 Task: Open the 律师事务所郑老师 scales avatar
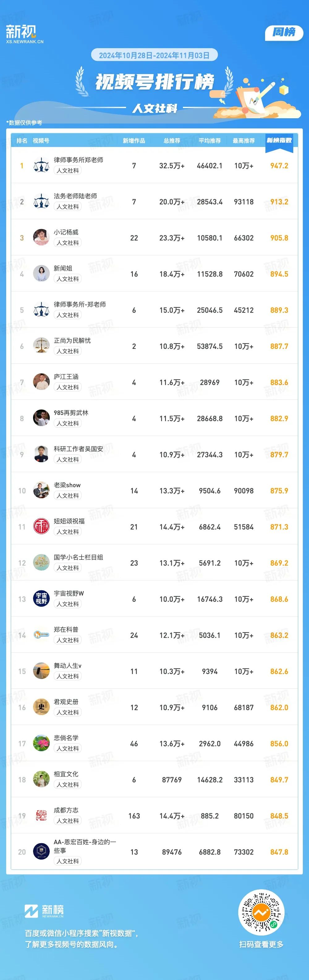pos(41,165)
